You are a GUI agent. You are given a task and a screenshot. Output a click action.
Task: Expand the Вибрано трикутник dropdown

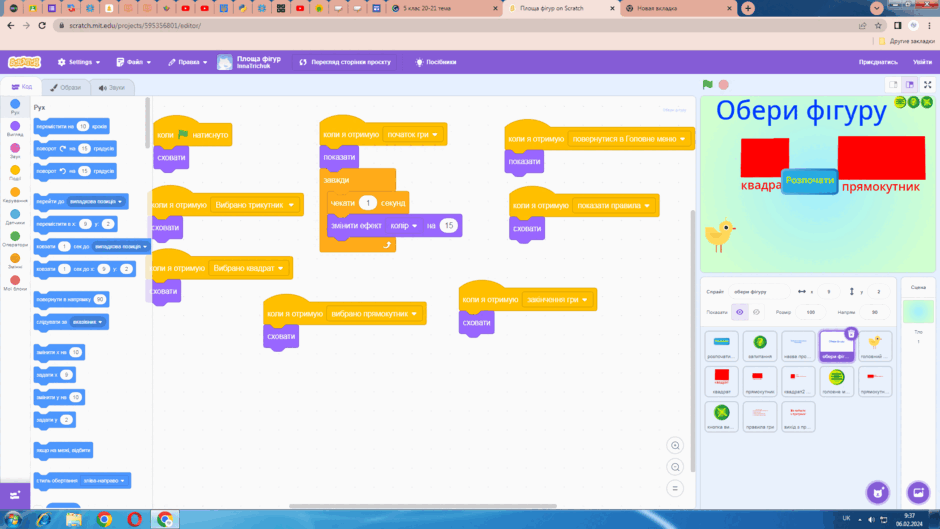click(291, 205)
